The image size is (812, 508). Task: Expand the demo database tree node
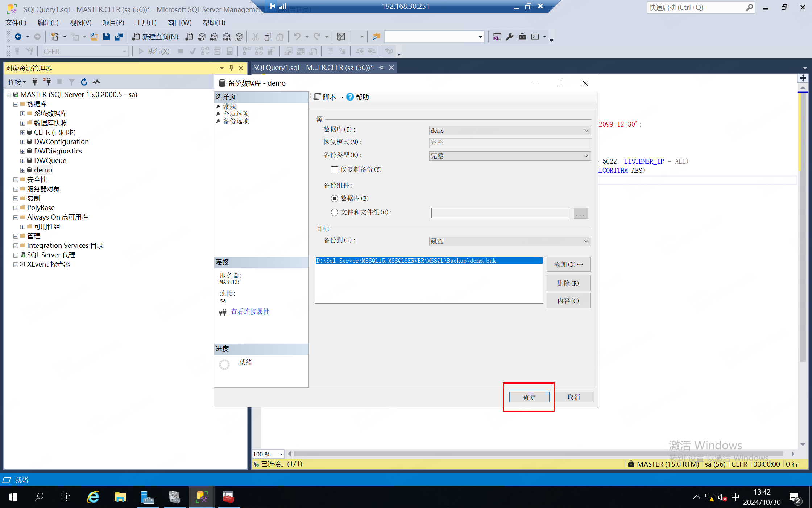[23, 170]
